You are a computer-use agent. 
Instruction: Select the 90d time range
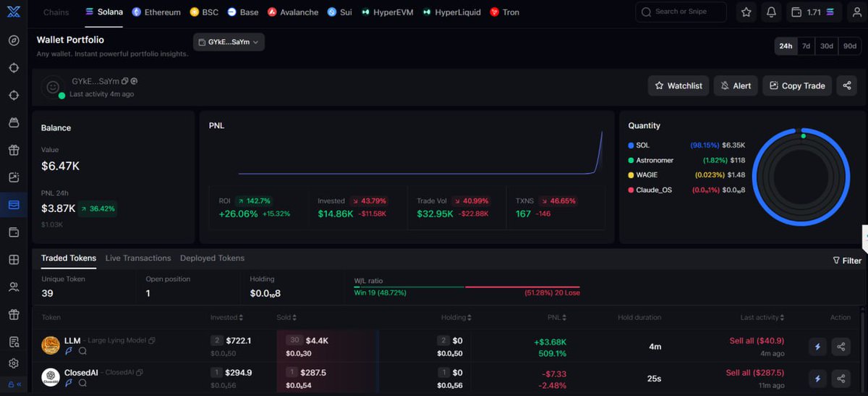[x=850, y=46]
